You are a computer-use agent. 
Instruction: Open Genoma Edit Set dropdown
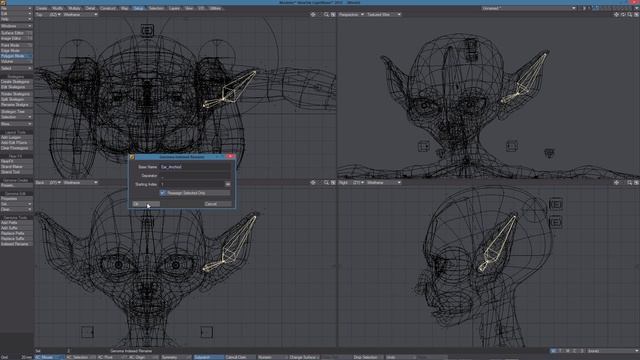(16, 204)
